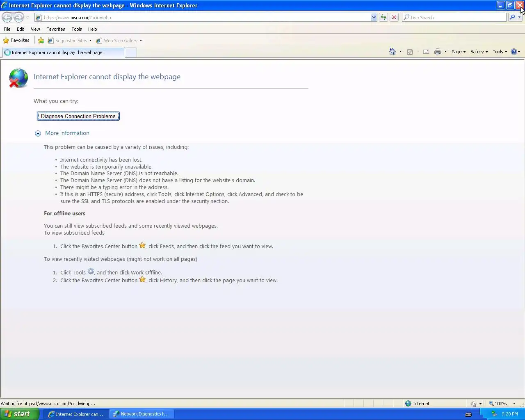This screenshot has height=420, width=525.
Task: Open the Page command bar menu
Action: 459,52
